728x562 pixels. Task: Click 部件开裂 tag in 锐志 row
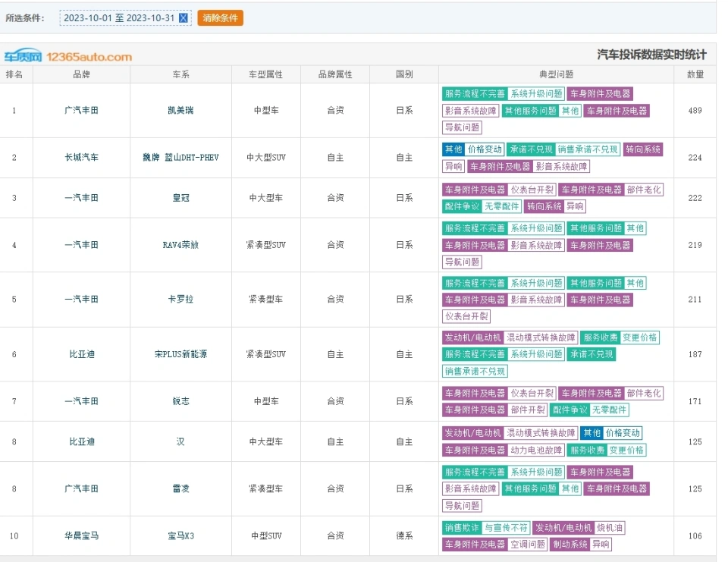(x=528, y=410)
